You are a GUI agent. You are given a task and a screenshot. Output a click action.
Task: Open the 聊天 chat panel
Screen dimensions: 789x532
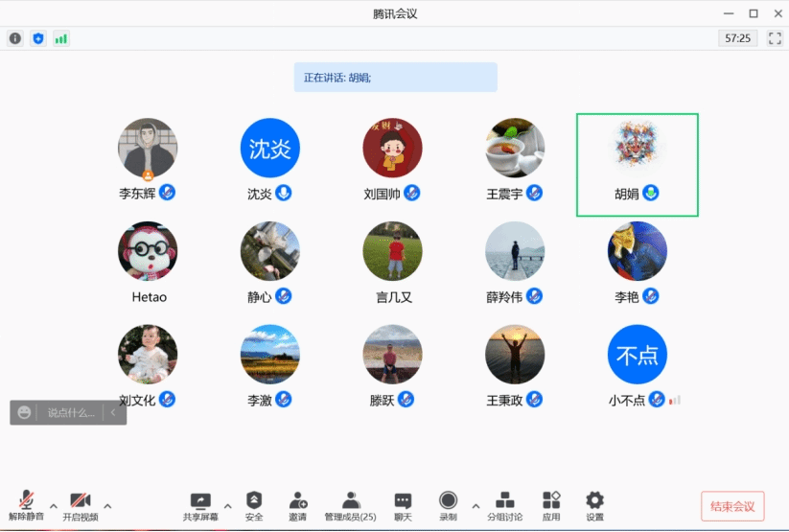tap(403, 505)
